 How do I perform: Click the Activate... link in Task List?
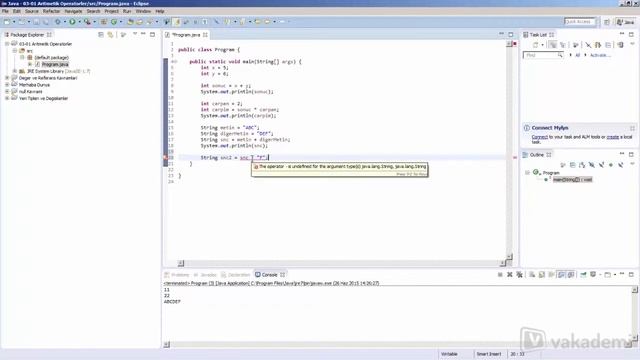[600, 55]
